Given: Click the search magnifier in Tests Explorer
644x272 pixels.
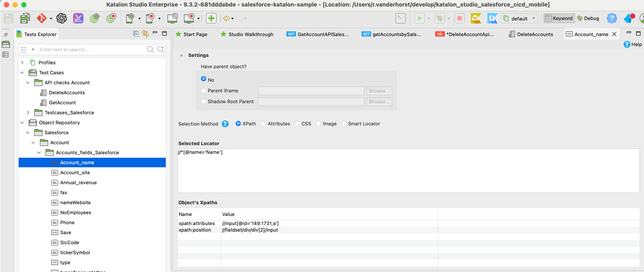Looking at the screenshot, I should pos(150,50).
